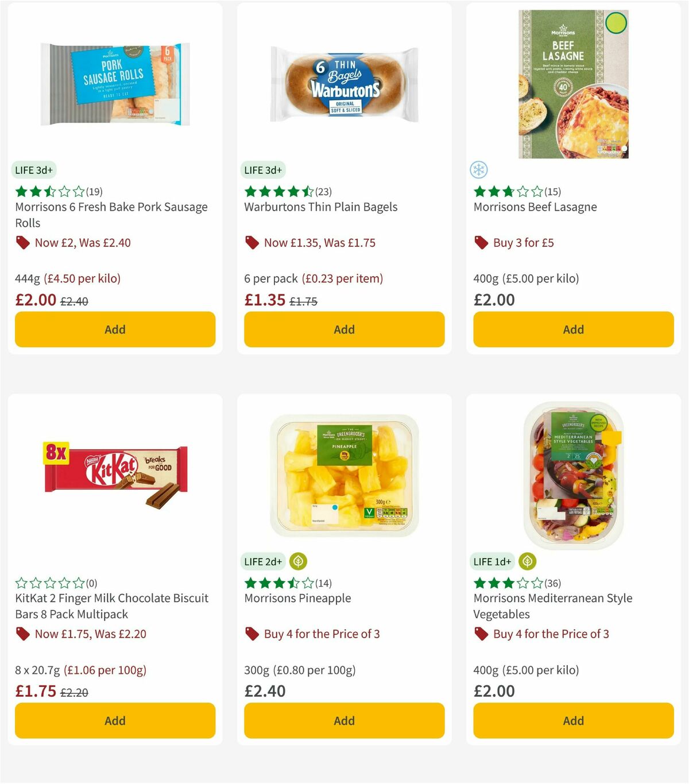Click the LIFE 1d+ badge on Mediterranean Style Vegetables
The width and height of the screenshot is (689, 784).
point(492,561)
